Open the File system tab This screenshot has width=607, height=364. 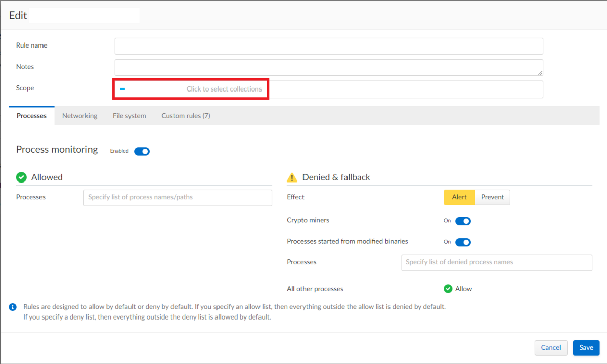pos(129,116)
